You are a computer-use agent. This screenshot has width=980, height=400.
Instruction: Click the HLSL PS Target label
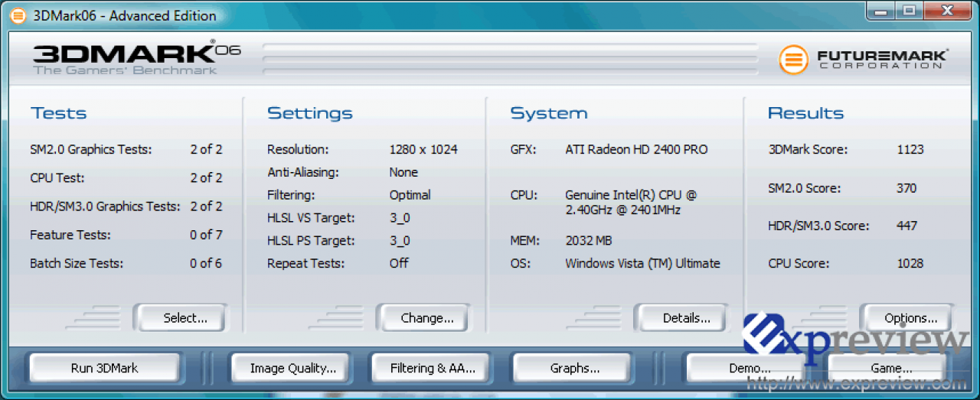point(311,241)
